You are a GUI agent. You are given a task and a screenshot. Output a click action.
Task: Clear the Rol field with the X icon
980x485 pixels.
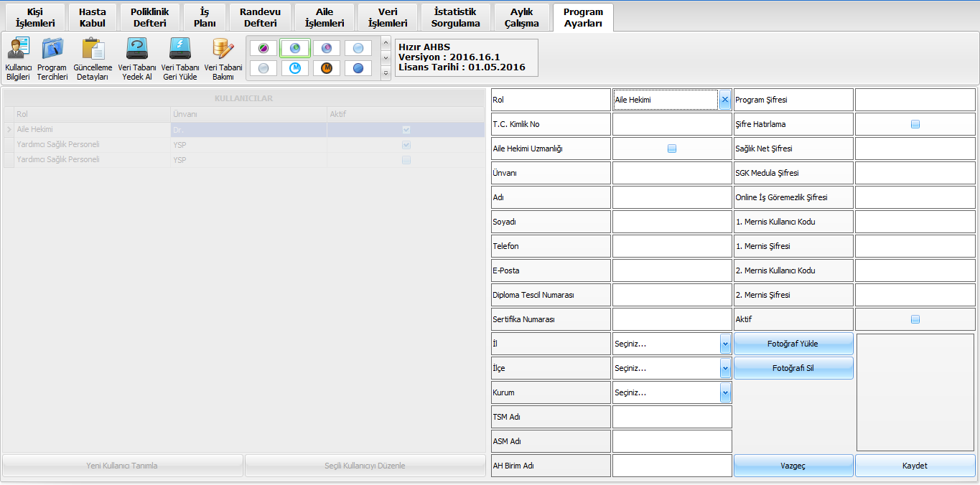click(x=724, y=100)
